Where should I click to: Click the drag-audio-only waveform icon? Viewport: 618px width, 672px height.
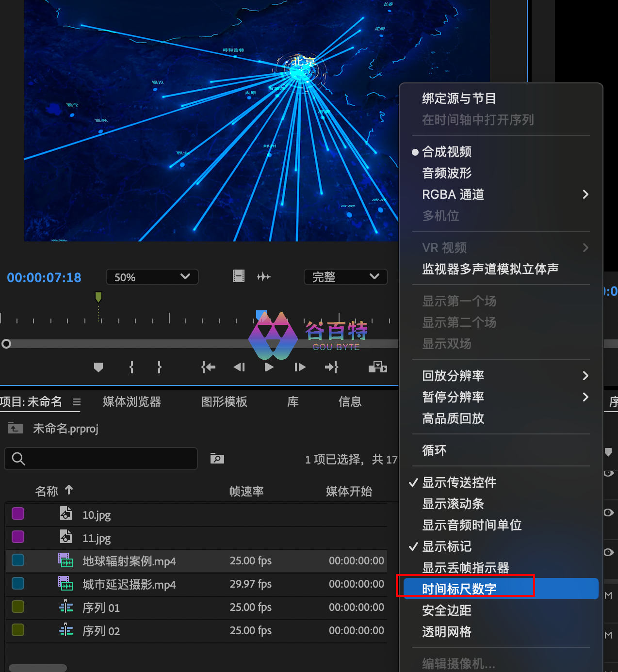click(x=264, y=277)
